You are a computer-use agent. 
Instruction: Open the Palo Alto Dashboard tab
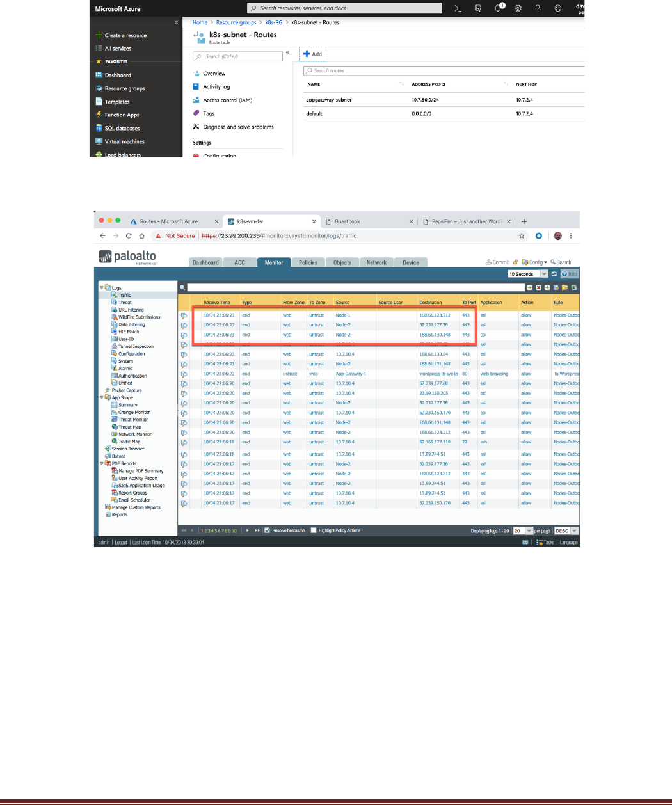205,262
